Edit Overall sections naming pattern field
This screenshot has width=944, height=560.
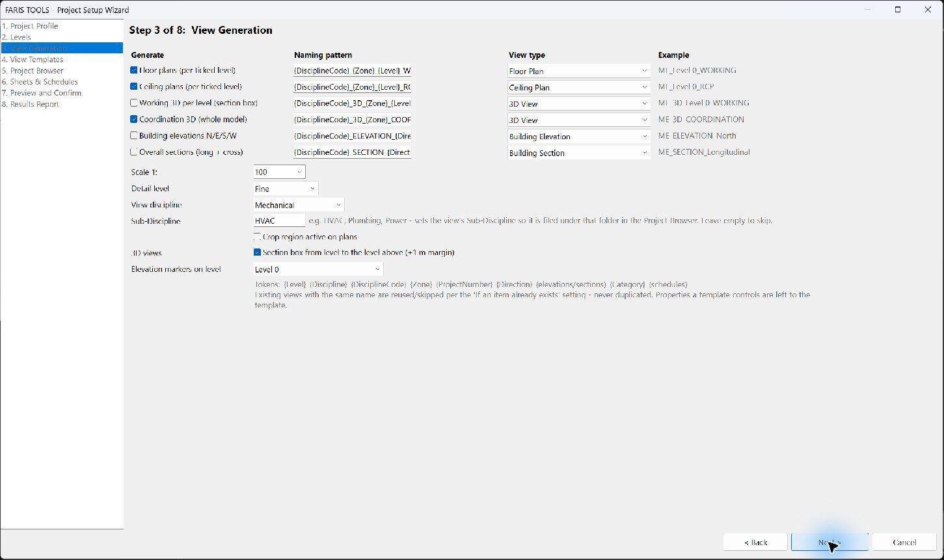pos(352,152)
